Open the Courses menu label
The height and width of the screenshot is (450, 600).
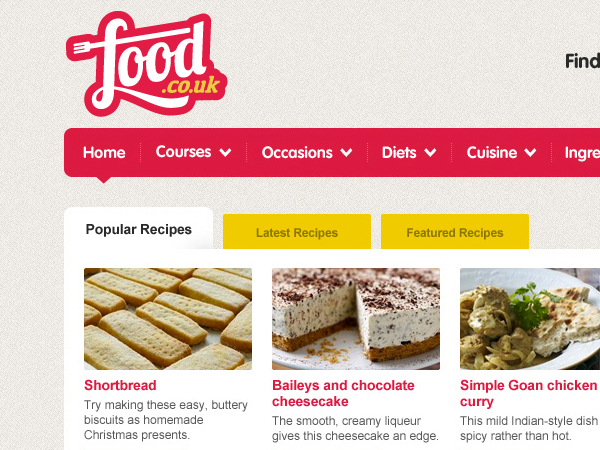183,152
